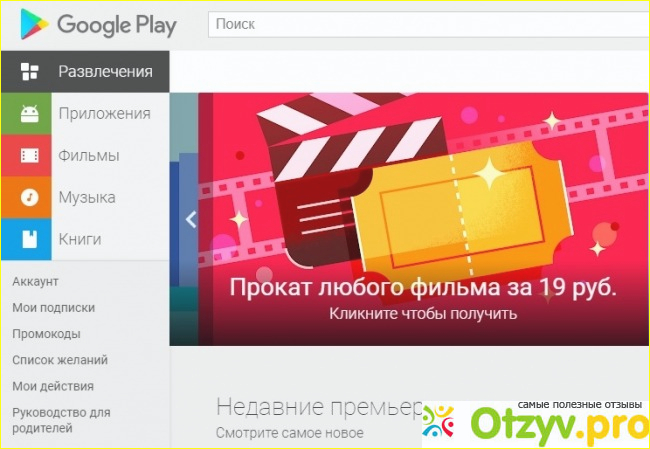This screenshot has height=449, width=650.
Task: Click the film strip icon for Фильмы
Action: [29, 156]
